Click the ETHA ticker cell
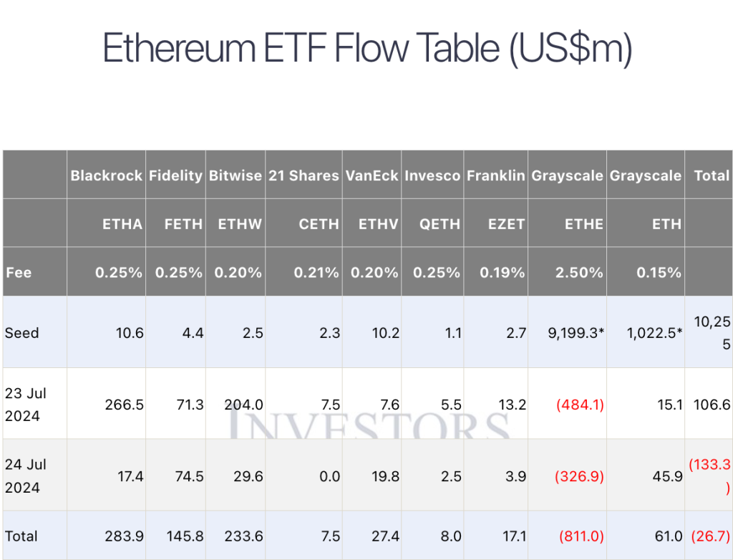Screen dimensions: 733x560 [x=122, y=224]
